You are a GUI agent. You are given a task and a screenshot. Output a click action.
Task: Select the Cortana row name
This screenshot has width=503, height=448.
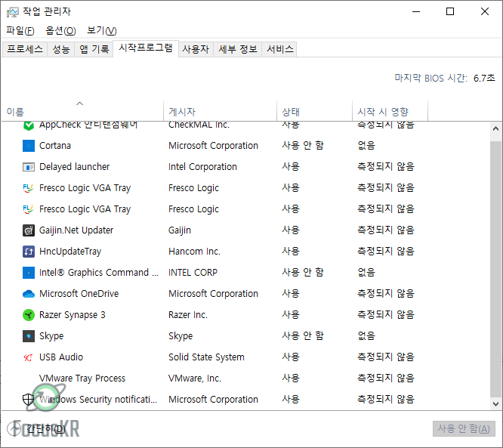pyautogui.click(x=55, y=146)
